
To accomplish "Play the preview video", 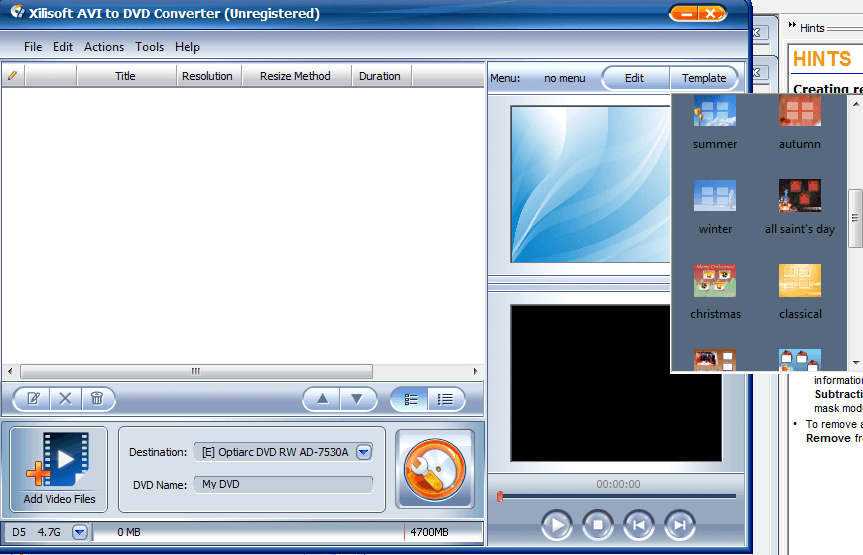I will tap(556, 525).
